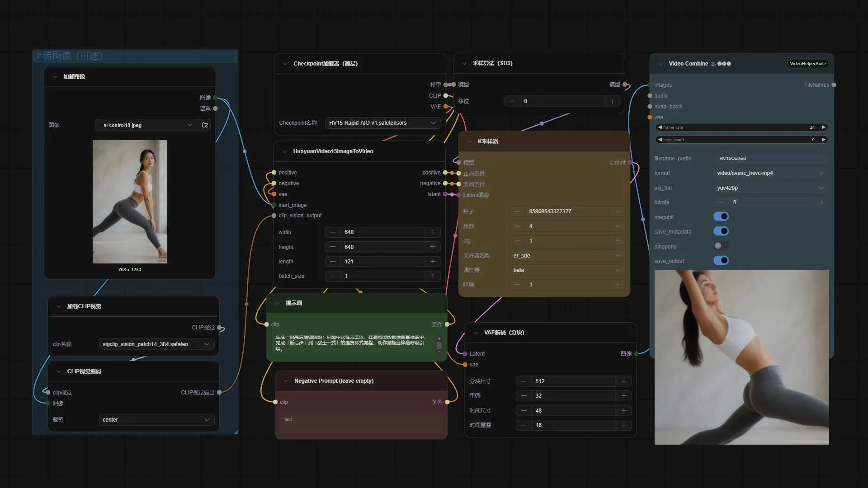
Task: Click the VideoHelperSuite badge
Action: point(807,64)
